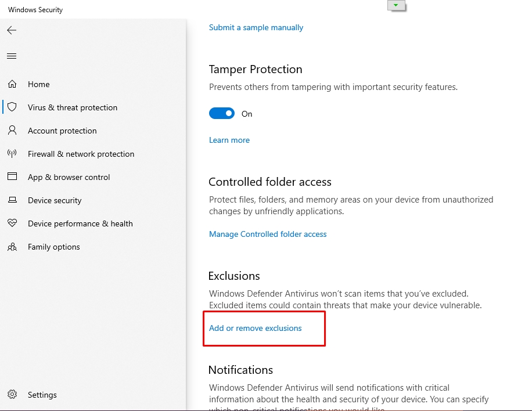Click Learn more under Tamper Protection
The width and height of the screenshot is (532, 411).
(x=229, y=140)
